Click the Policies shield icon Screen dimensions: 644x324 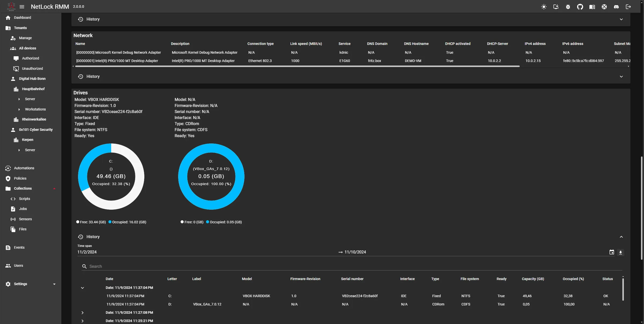point(8,178)
